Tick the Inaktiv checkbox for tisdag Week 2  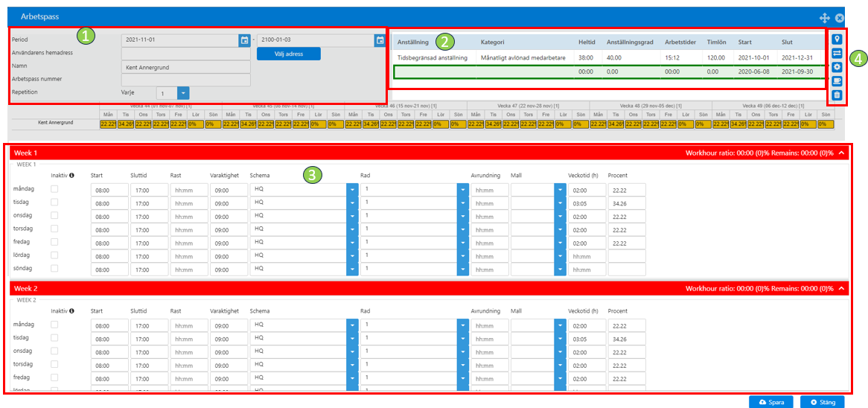coord(54,337)
